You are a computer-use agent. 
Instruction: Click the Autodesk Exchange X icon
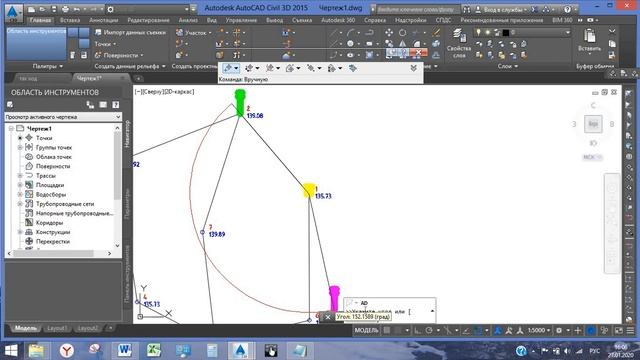click(x=534, y=9)
